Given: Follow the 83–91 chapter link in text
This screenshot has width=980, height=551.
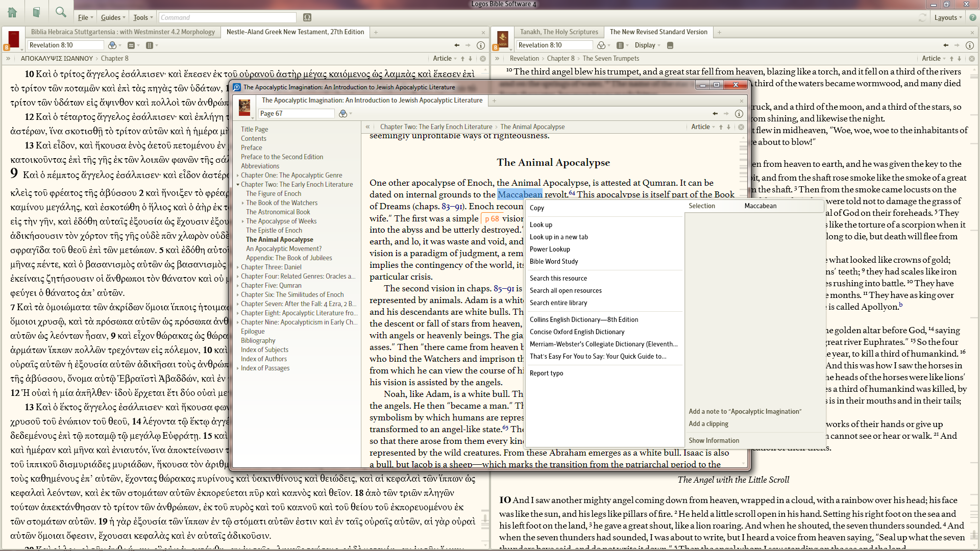Looking at the screenshot, I should (x=451, y=207).
